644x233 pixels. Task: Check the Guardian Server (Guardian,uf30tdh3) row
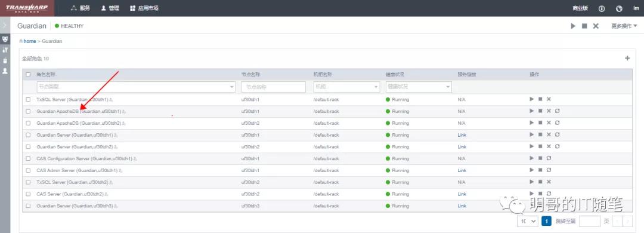pyautogui.click(x=28, y=206)
